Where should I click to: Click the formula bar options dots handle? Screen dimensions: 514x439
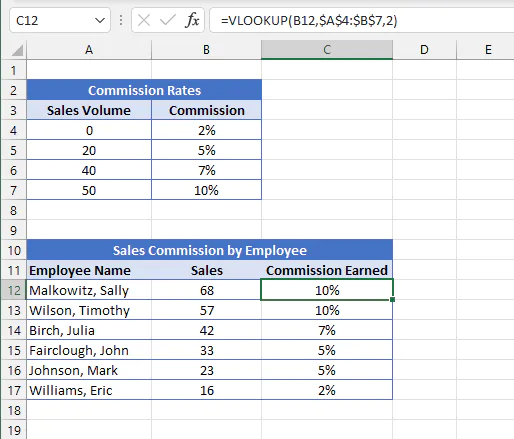click(121, 20)
